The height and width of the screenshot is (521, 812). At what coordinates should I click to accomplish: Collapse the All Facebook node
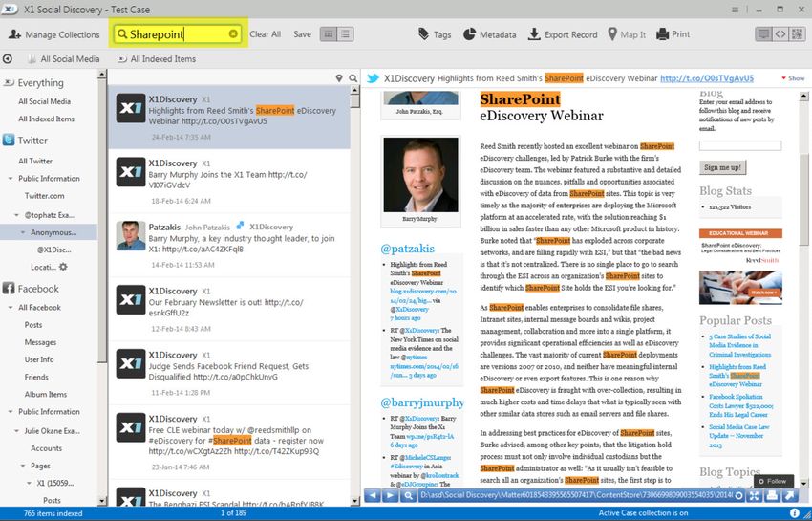pos(10,308)
